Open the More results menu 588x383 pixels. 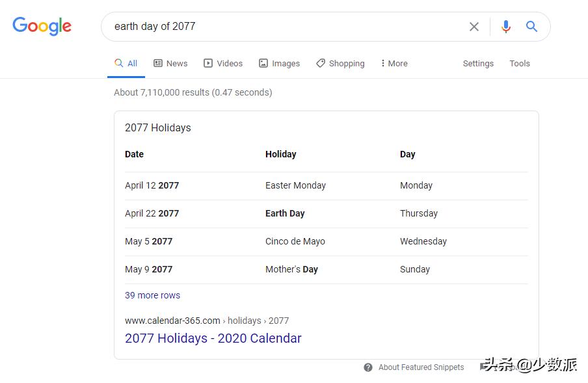coord(394,63)
